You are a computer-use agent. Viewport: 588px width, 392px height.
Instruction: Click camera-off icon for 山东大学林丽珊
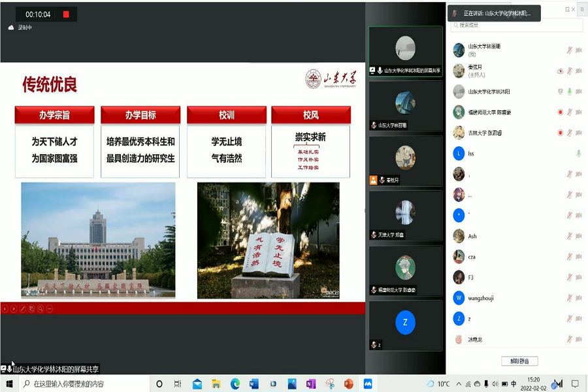coord(579,50)
